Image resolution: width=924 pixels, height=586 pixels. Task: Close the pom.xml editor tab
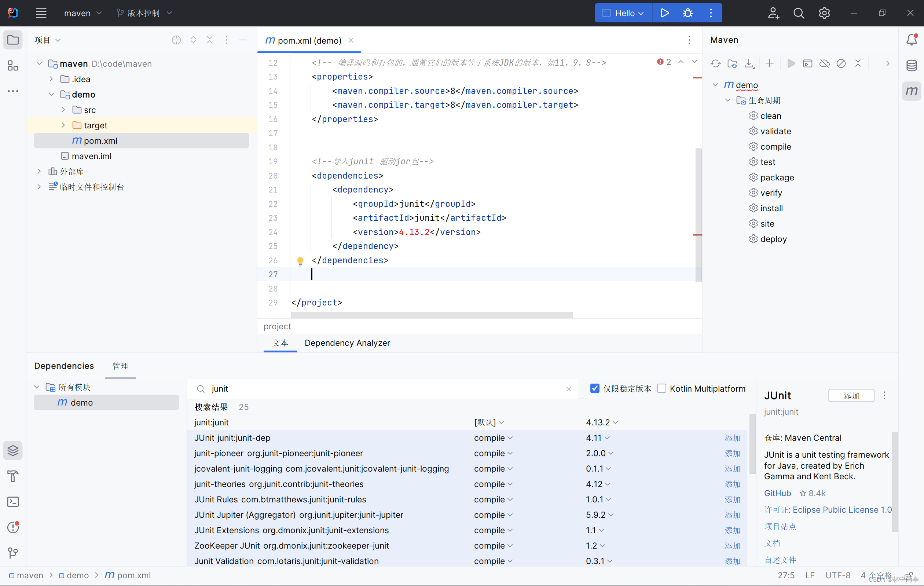click(x=351, y=40)
